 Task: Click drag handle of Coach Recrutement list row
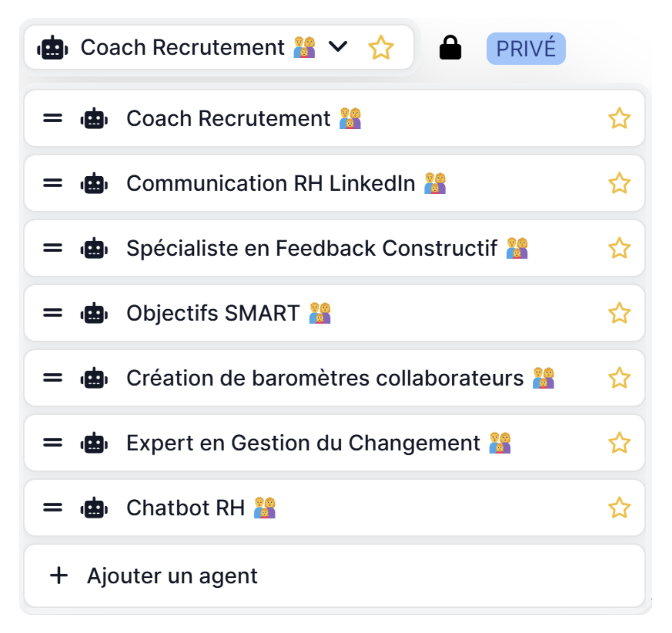coord(53,118)
